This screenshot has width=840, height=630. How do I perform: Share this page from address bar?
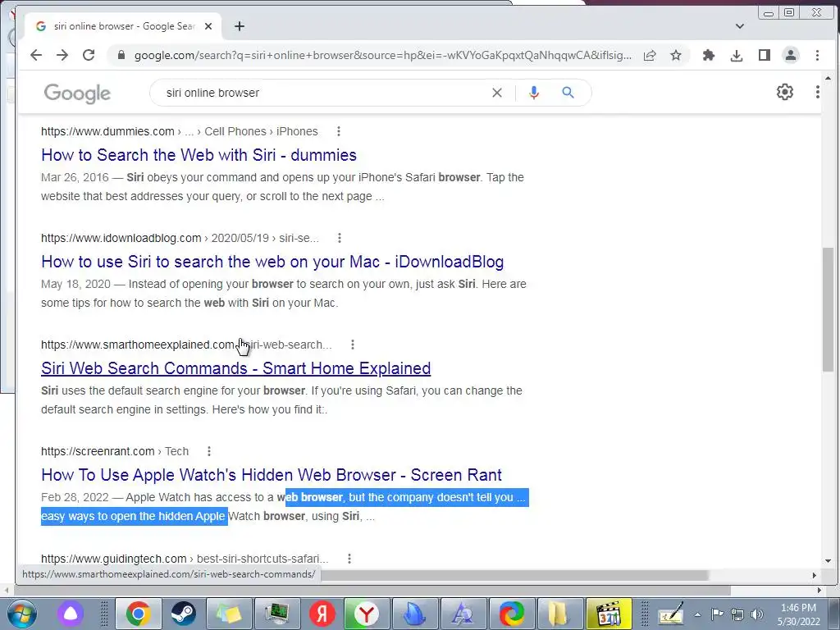(x=650, y=55)
